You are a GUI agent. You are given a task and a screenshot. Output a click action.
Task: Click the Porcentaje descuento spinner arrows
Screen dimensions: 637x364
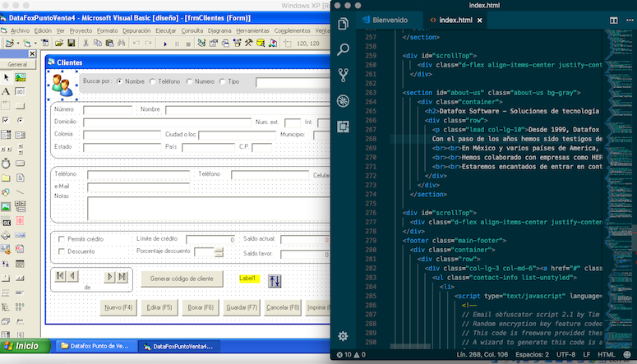(x=219, y=252)
